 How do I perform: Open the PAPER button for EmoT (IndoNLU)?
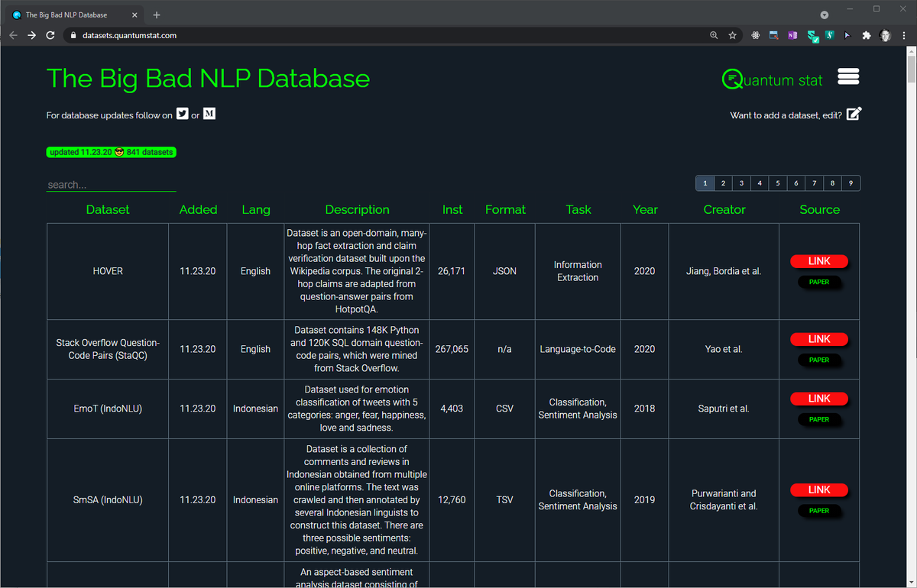tap(819, 419)
